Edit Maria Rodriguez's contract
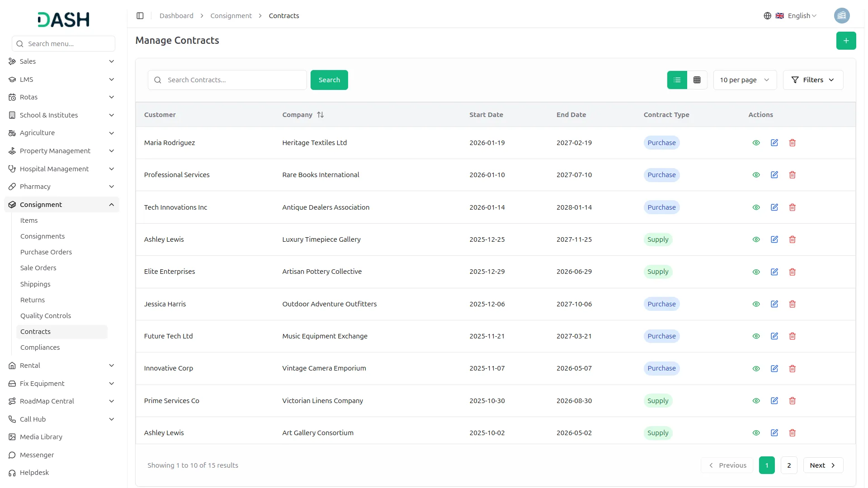This screenshot has height=488, width=868. click(774, 143)
